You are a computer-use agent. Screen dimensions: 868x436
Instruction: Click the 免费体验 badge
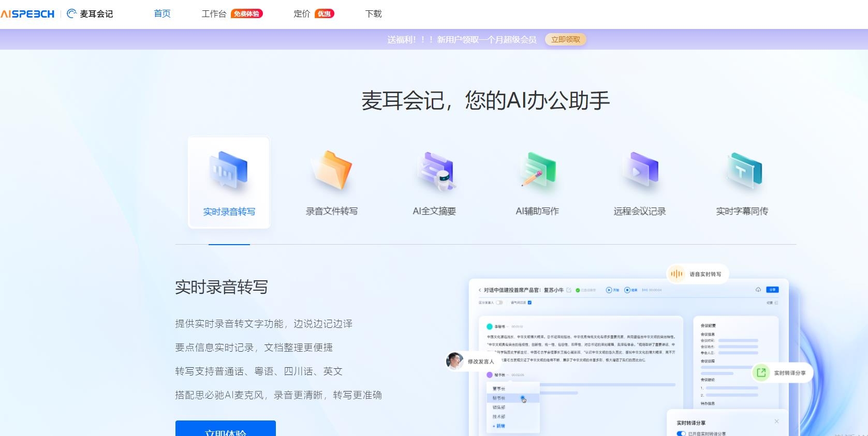pos(247,14)
